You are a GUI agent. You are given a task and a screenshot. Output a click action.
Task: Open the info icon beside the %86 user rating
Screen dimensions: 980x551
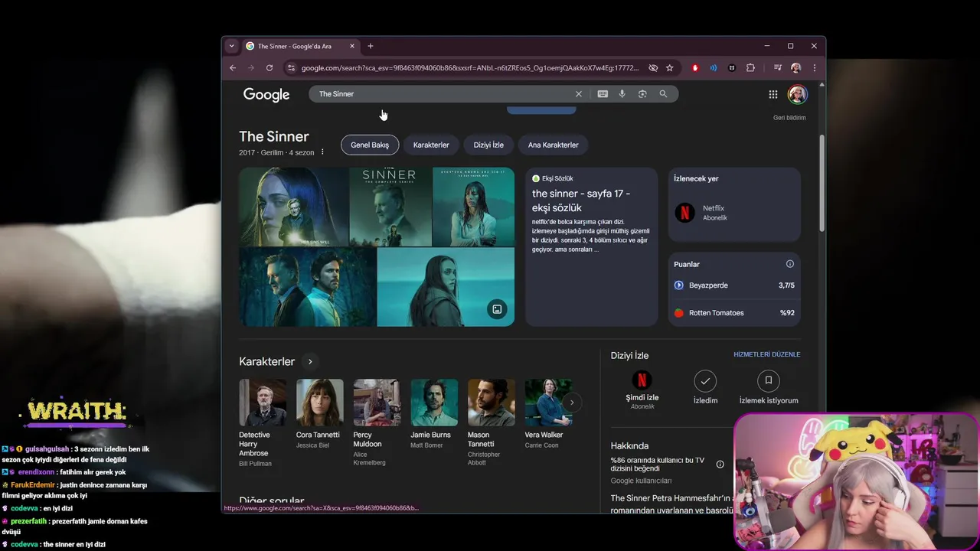point(720,465)
